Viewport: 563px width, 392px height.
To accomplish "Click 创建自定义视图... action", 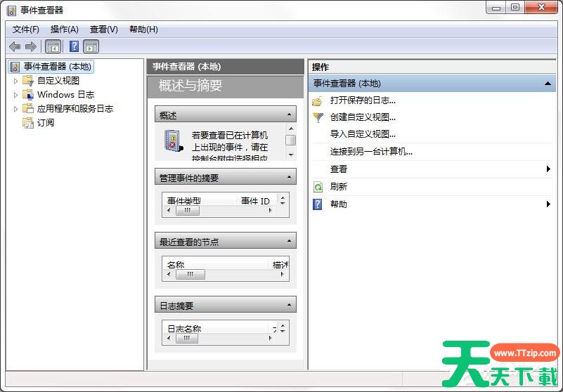I will [x=363, y=117].
